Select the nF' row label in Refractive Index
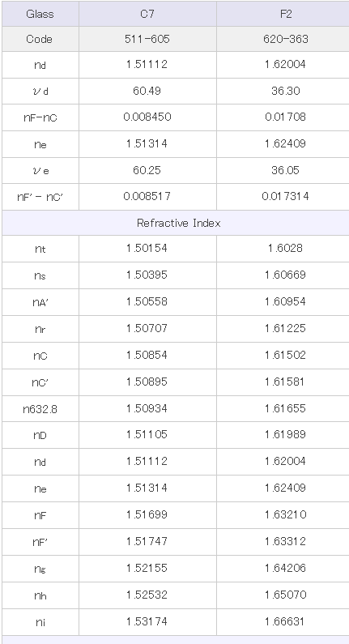 pos(40,543)
